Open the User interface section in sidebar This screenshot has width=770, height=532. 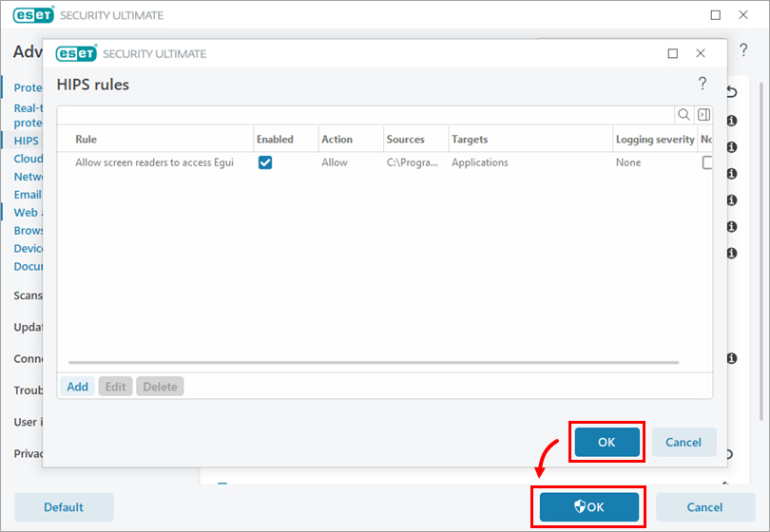[28, 422]
